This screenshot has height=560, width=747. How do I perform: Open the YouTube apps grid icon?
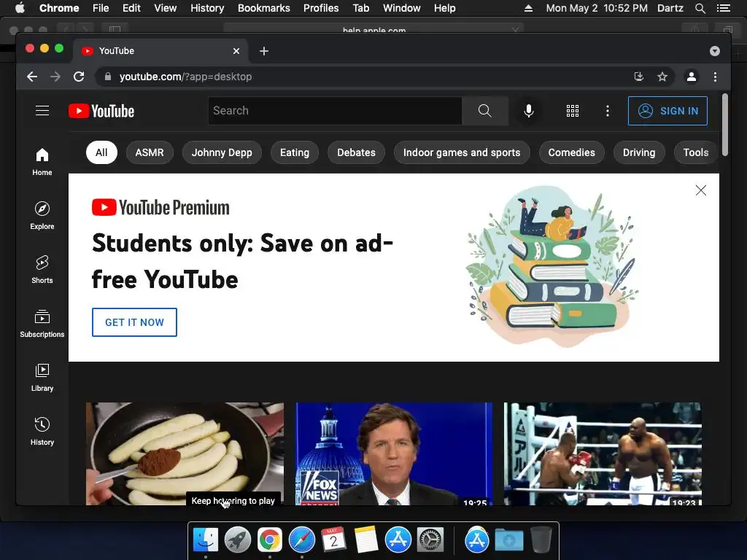[572, 111]
